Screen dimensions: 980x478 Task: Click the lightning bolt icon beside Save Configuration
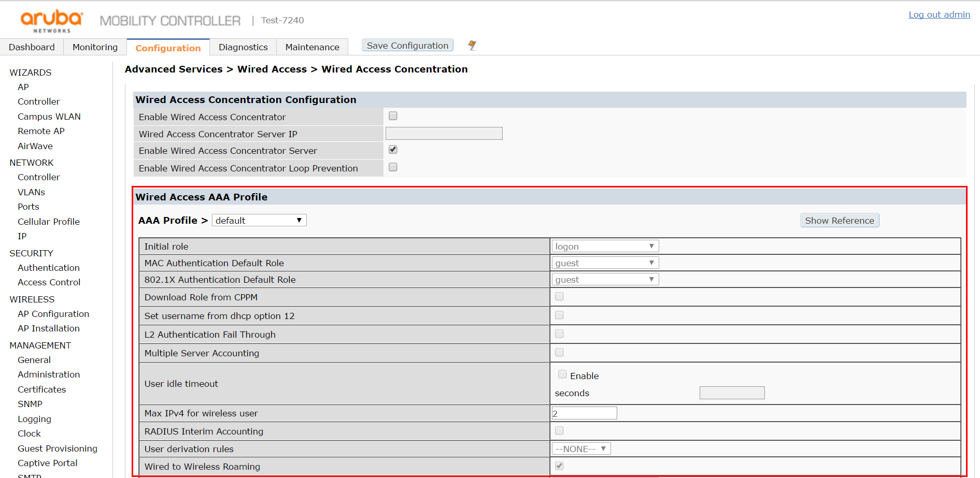(x=472, y=46)
